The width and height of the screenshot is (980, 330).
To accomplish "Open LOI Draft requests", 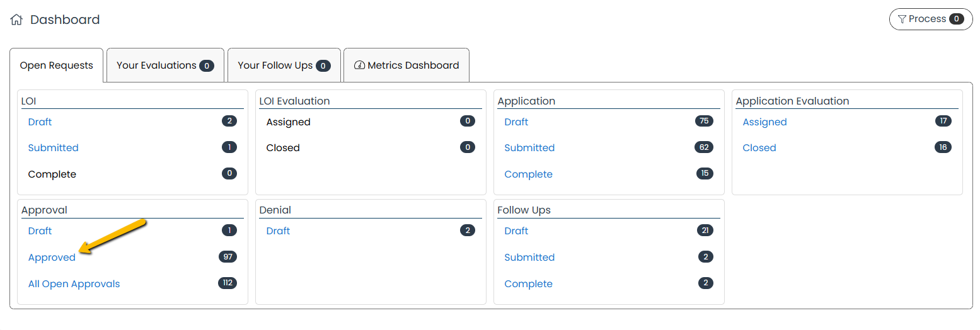I will point(40,122).
